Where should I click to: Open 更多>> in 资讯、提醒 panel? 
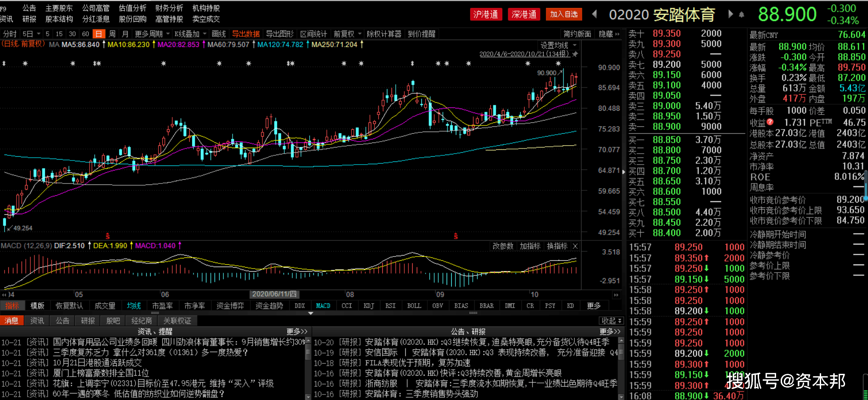click(297, 331)
